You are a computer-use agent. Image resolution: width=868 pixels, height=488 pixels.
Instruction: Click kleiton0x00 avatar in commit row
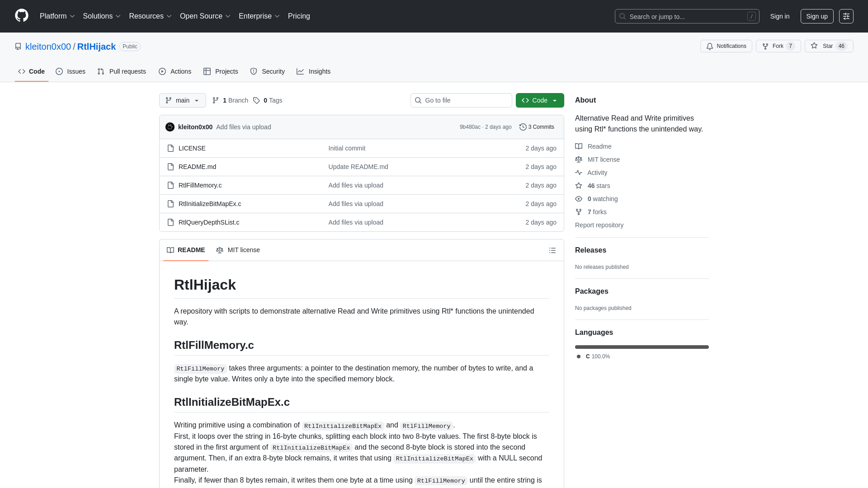pos(170,127)
